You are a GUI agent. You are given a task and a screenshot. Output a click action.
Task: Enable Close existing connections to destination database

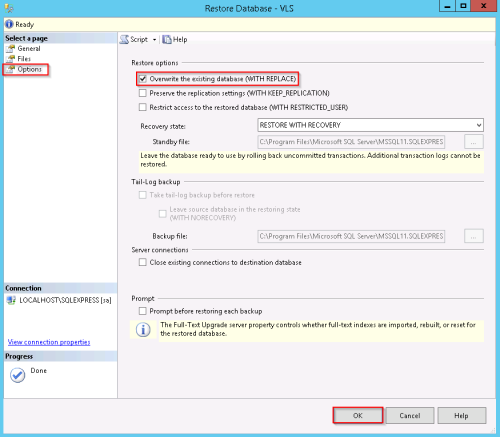click(x=143, y=262)
